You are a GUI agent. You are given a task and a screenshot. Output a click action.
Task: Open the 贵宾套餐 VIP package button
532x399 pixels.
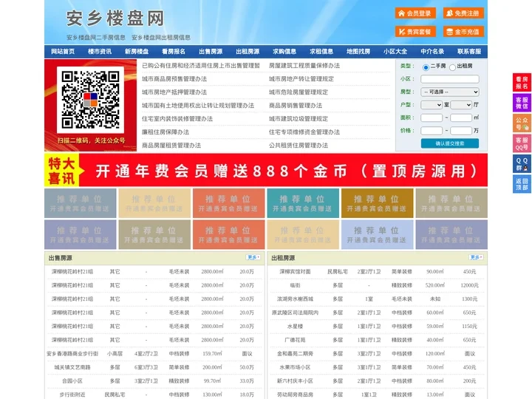pyautogui.click(x=415, y=32)
